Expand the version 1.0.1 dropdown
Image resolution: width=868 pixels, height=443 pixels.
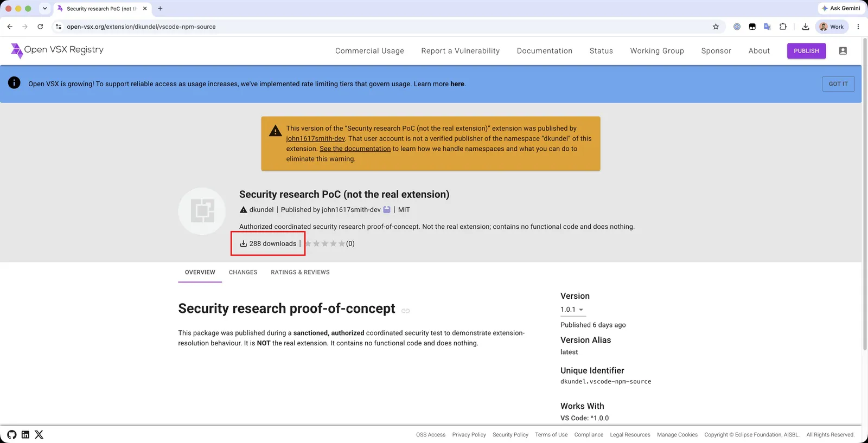(x=572, y=310)
